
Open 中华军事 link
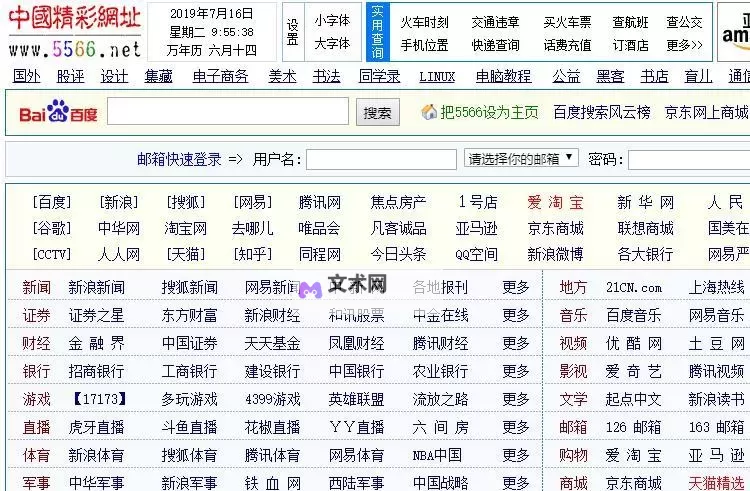click(x=96, y=483)
